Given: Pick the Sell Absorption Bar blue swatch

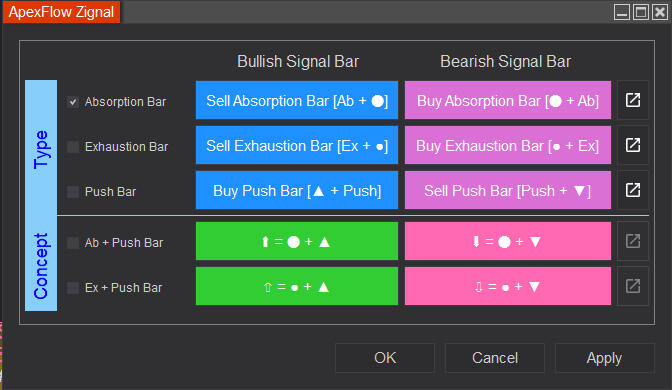Looking at the screenshot, I should 297,100.
